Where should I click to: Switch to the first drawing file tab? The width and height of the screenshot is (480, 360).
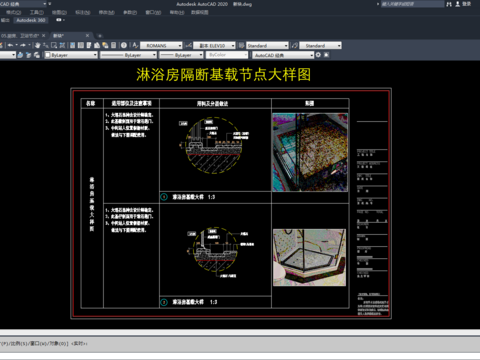click(20, 35)
